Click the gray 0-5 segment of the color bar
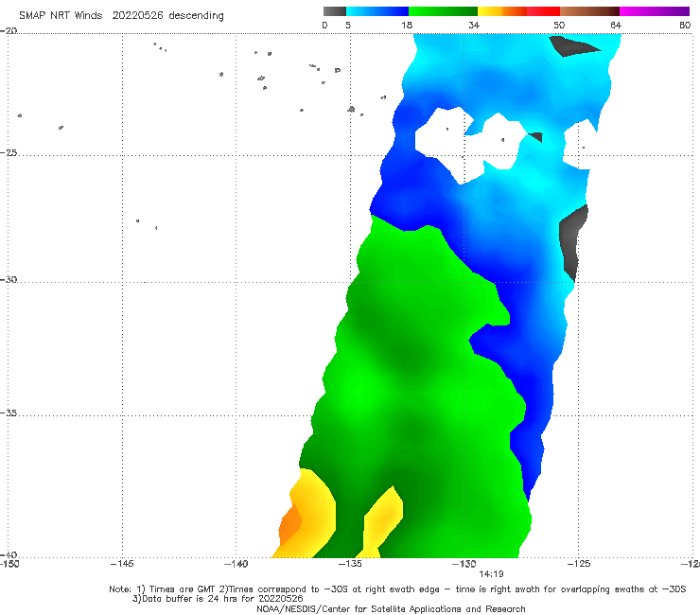The image size is (700, 615). pos(335,11)
